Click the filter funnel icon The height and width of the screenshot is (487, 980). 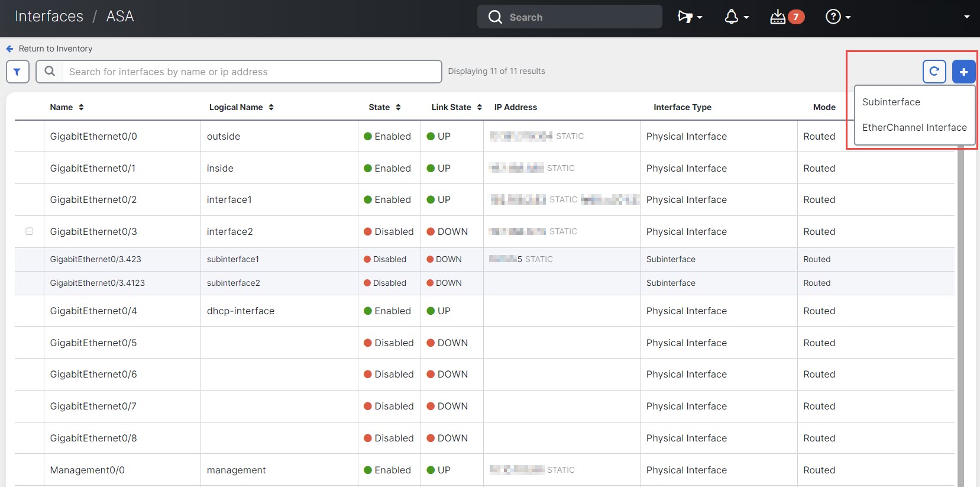17,72
